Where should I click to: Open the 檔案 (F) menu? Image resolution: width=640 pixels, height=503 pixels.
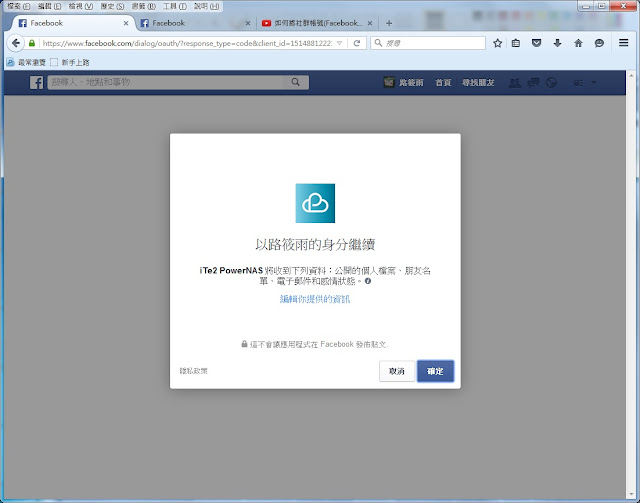click(x=19, y=6)
